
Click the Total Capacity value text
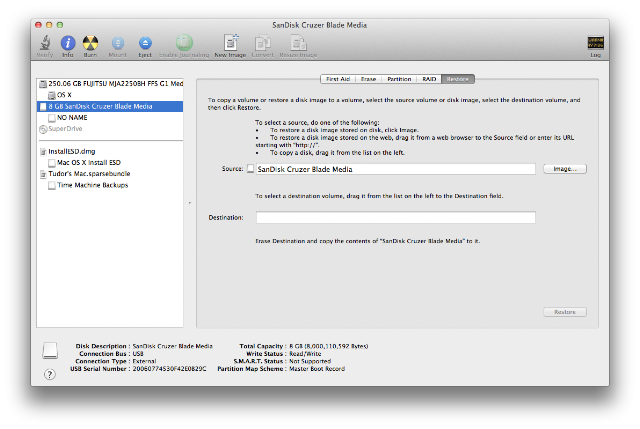329,346
